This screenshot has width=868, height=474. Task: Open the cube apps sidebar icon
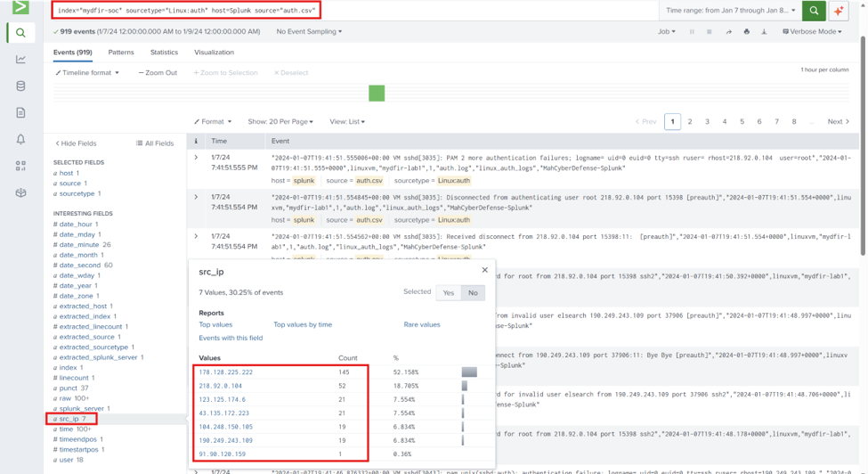[x=20, y=192]
